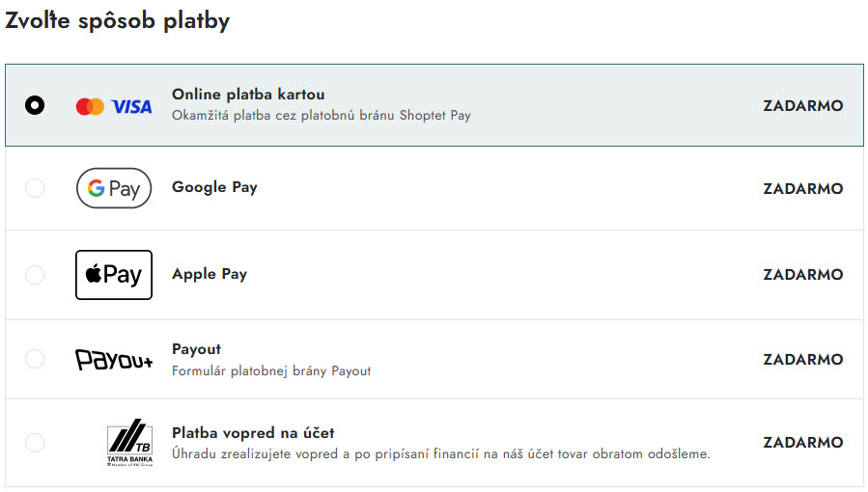Click the Payout brand logo
868x492 pixels.
tap(114, 359)
